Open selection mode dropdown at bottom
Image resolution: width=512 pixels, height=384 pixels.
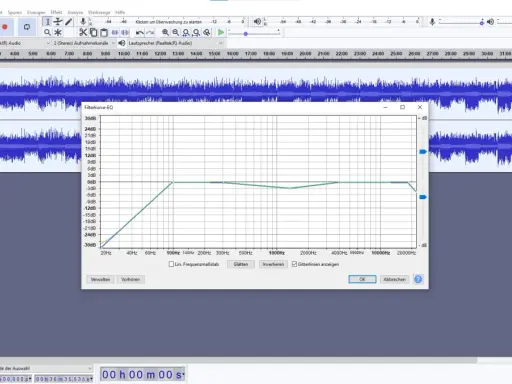[46, 368]
